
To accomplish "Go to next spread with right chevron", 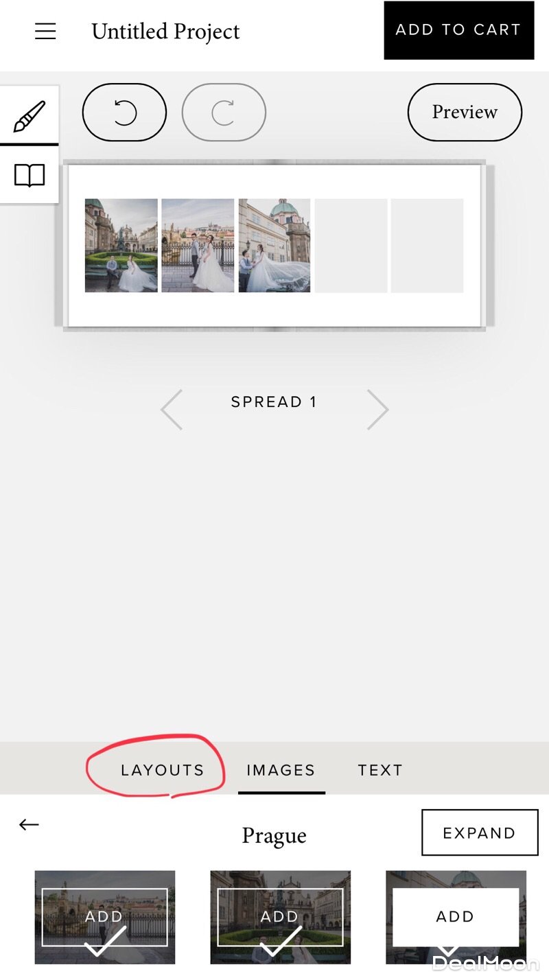I will click(377, 410).
